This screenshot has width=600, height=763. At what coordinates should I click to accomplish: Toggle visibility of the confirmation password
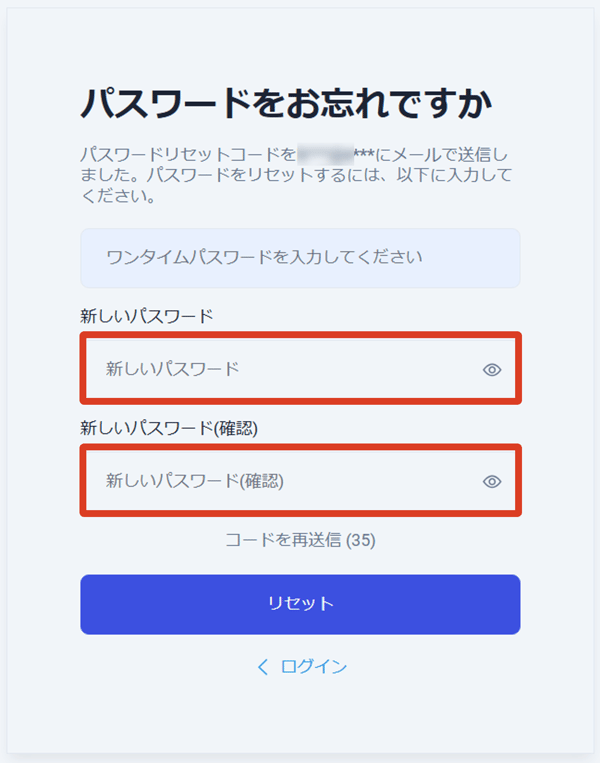tap(491, 481)
